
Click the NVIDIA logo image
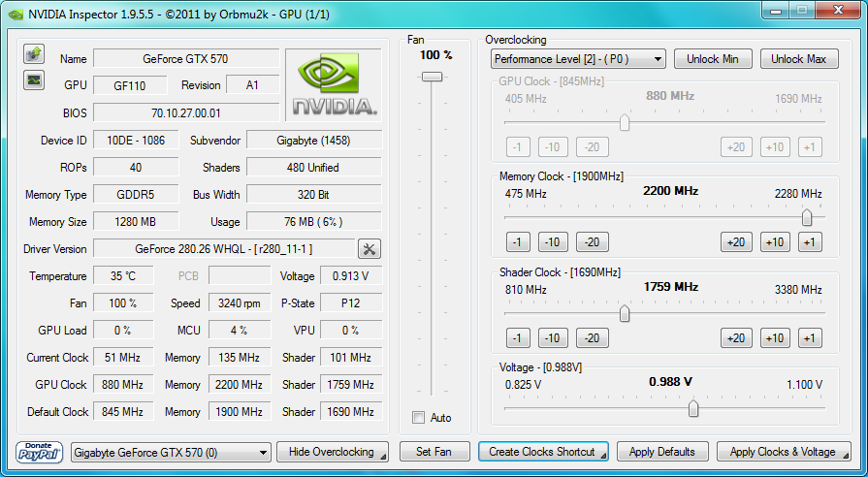point(334,84)
